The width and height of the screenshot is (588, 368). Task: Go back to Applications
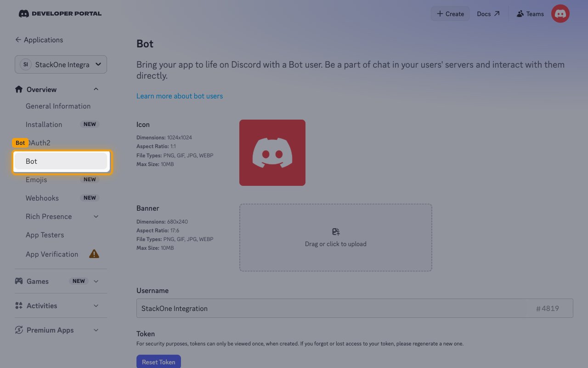pos(39,40)
